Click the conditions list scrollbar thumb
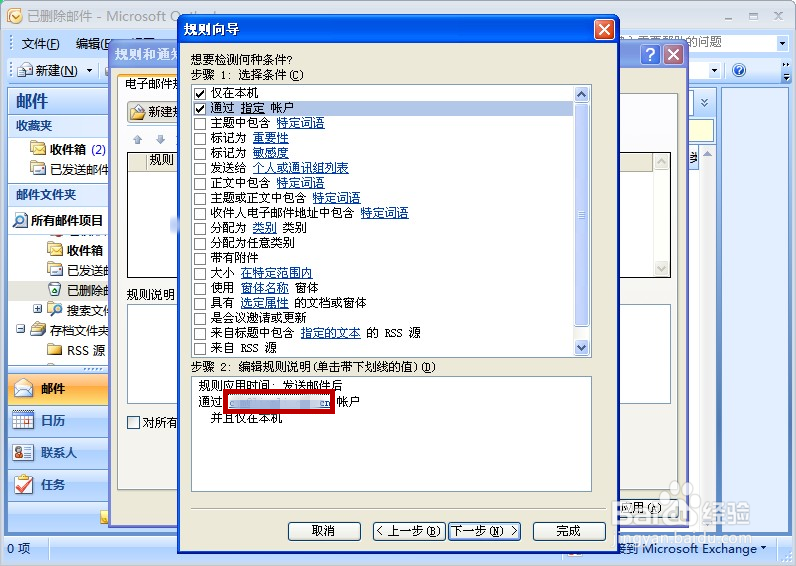The height and width of the screenshot is (566, 796). pyautogui.click(x=581, y=215)
